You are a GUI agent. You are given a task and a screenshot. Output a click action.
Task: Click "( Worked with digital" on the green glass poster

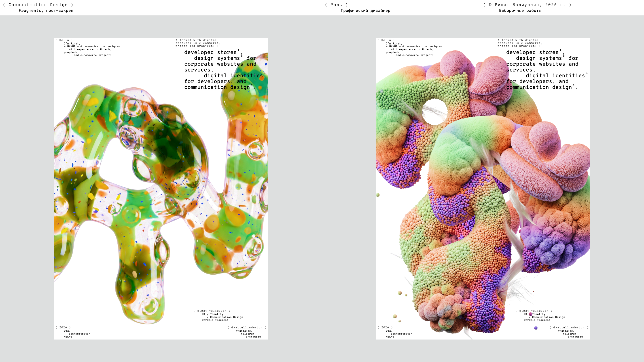(196, 40)
